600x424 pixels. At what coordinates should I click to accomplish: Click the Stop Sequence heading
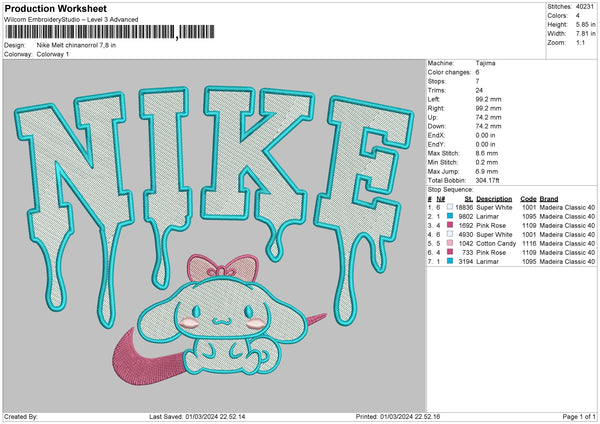449,187
